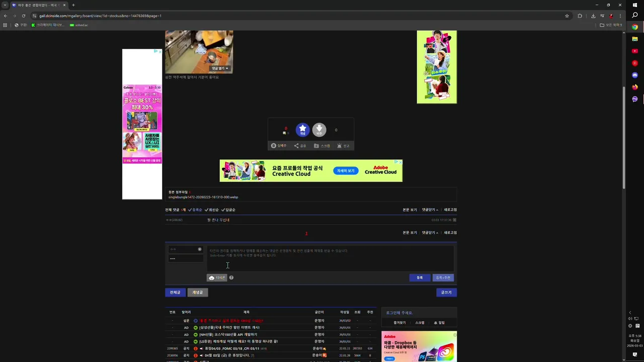
Task: Expand the 댓글 열기 dropdown on the image
Action: point(220,68)
